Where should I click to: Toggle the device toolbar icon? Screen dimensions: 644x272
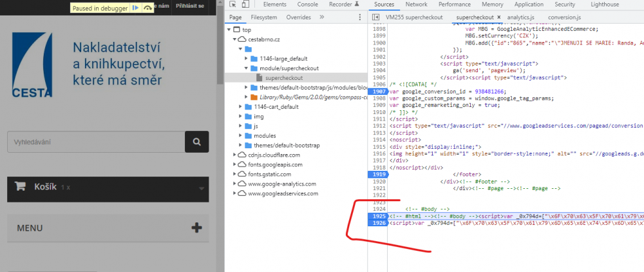tap(247, 5)
